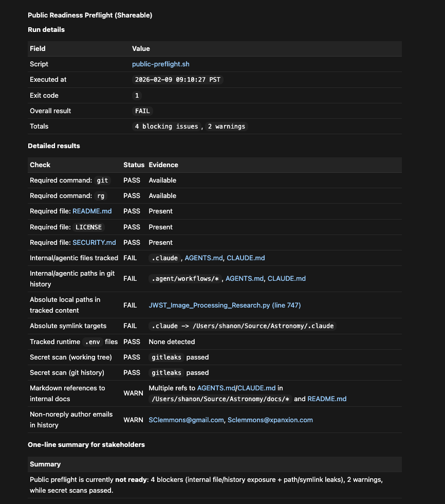
Task: Open the public-preflight.sh script link
Action: click(x=160, y=64)
